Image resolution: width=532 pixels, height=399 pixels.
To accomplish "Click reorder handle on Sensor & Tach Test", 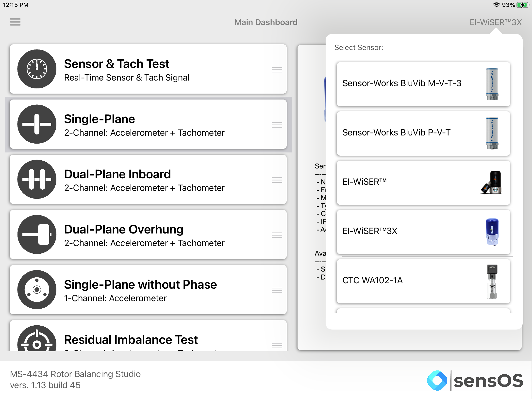I will (x=277, y=70).
